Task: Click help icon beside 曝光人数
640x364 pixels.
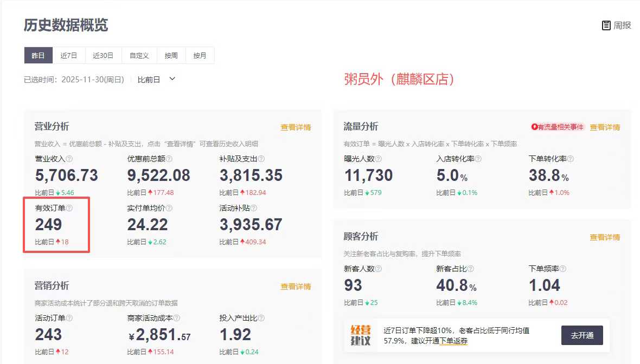Action: point(379,159)
